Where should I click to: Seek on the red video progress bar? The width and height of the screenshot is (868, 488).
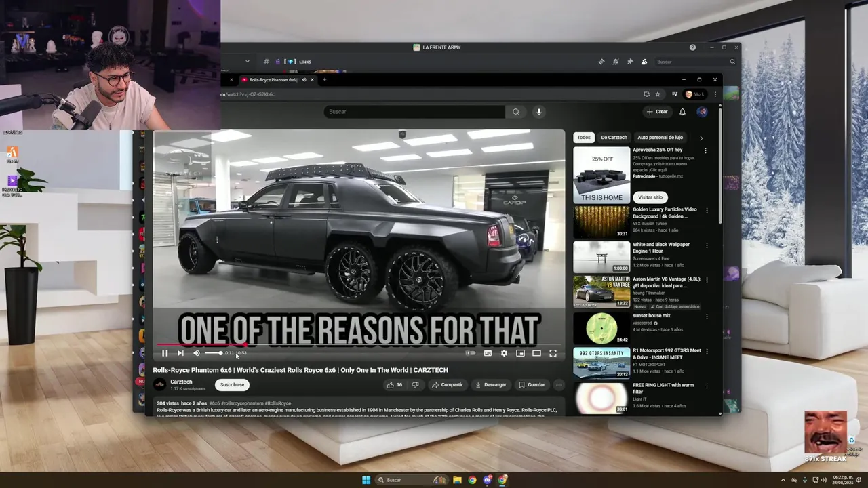pos(359,344)
